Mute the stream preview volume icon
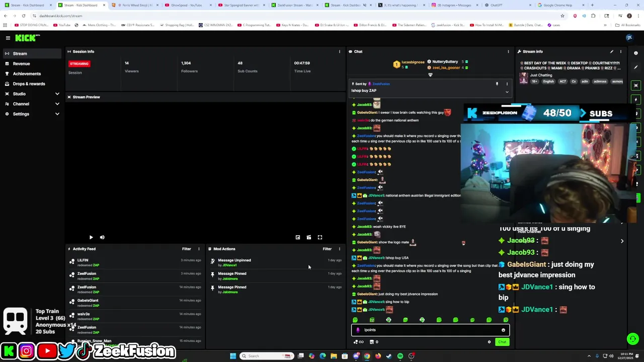Screen dimensions: 644x362 [x=102, y=237]
